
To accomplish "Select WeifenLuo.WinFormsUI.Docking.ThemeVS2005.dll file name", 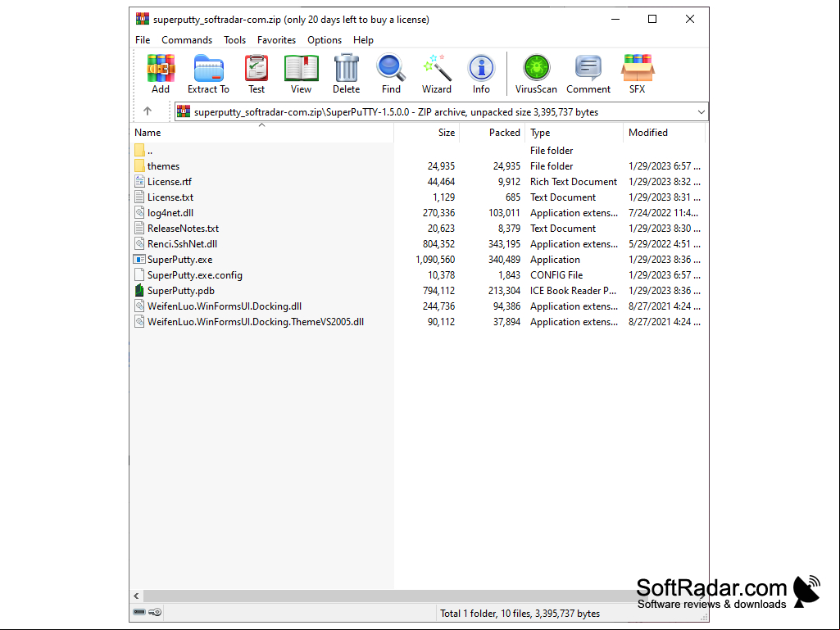I will coord(256,321).
